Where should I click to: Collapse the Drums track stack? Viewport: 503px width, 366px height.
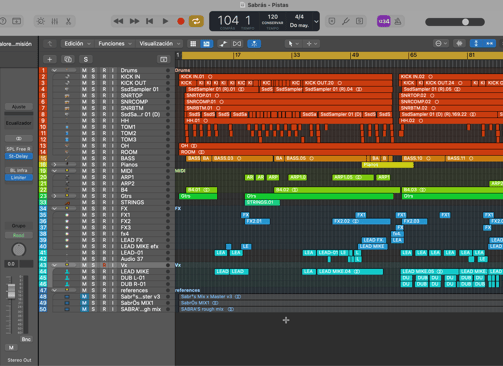54,70
